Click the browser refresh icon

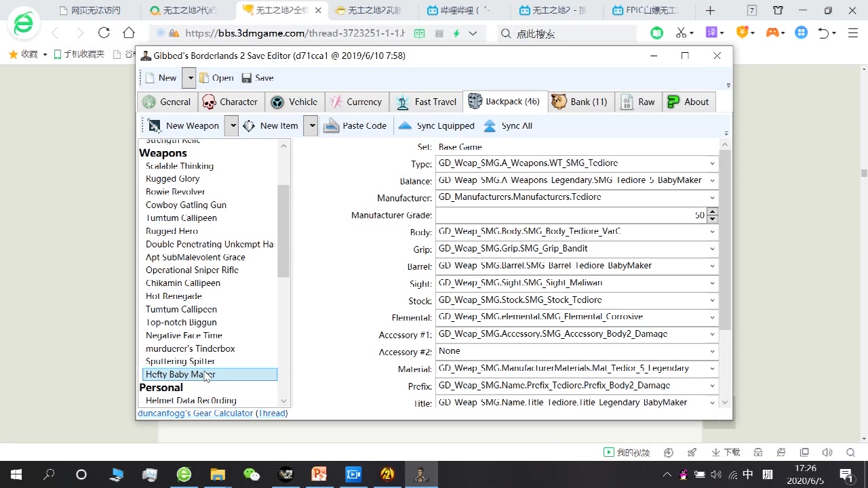104,33
